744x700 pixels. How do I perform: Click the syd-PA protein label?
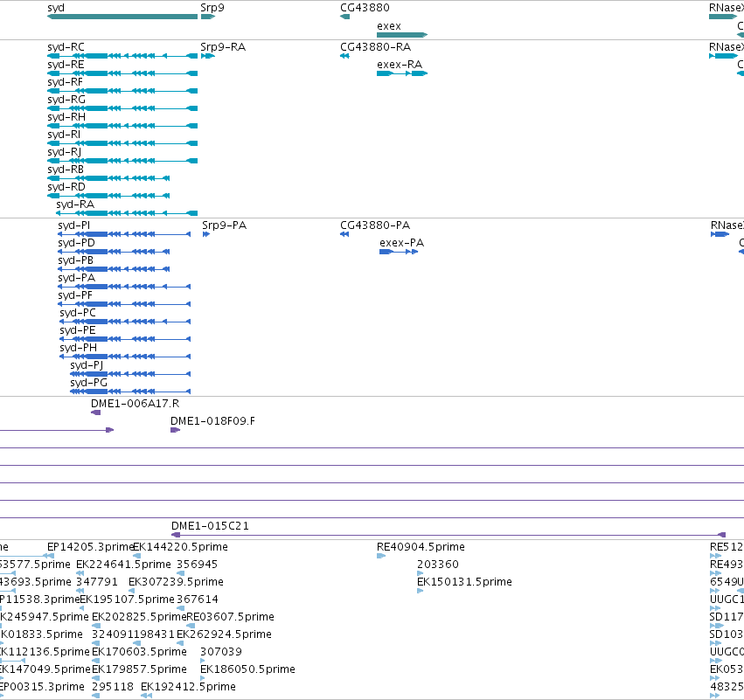tap(76, 278)
